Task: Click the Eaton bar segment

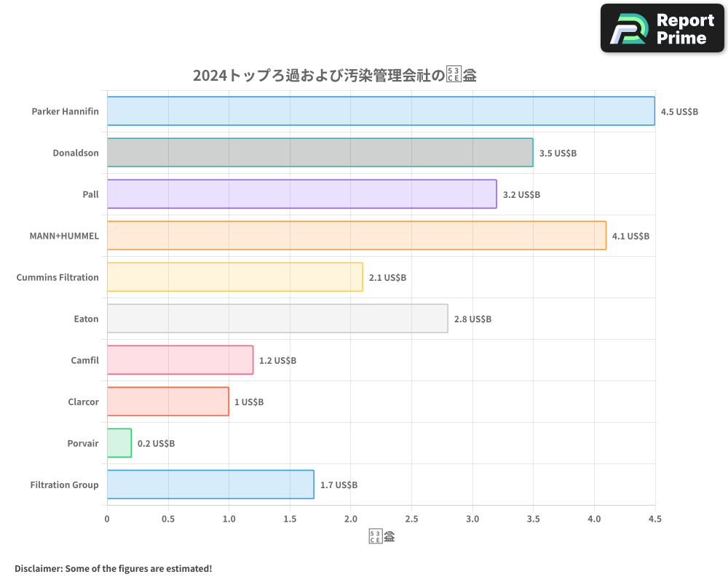Action: (277, 319)
